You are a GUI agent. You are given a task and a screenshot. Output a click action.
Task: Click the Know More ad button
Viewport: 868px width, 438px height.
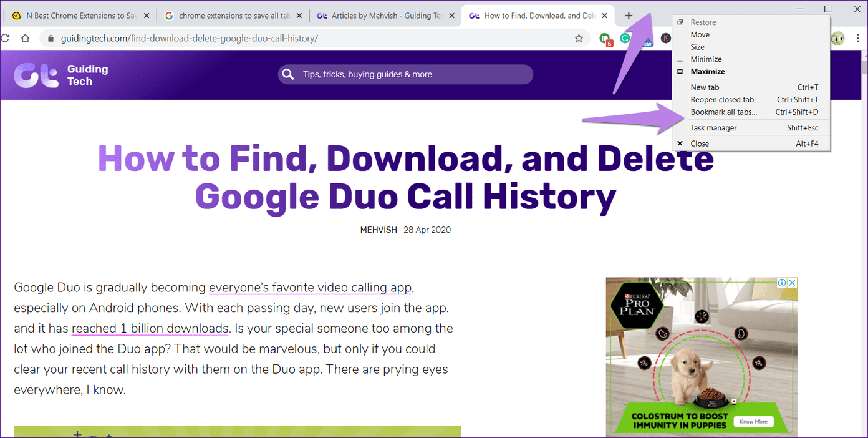pos(753,422)
